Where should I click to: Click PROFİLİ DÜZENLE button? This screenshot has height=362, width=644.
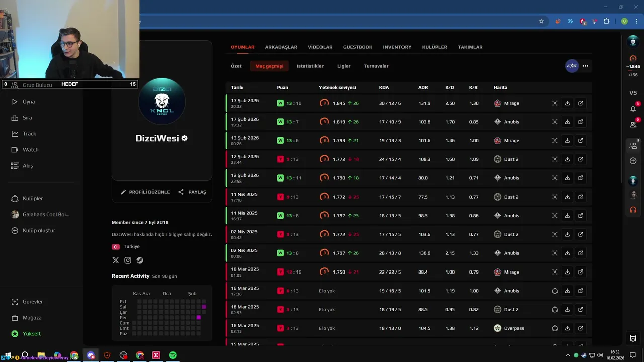click(145, 192)
